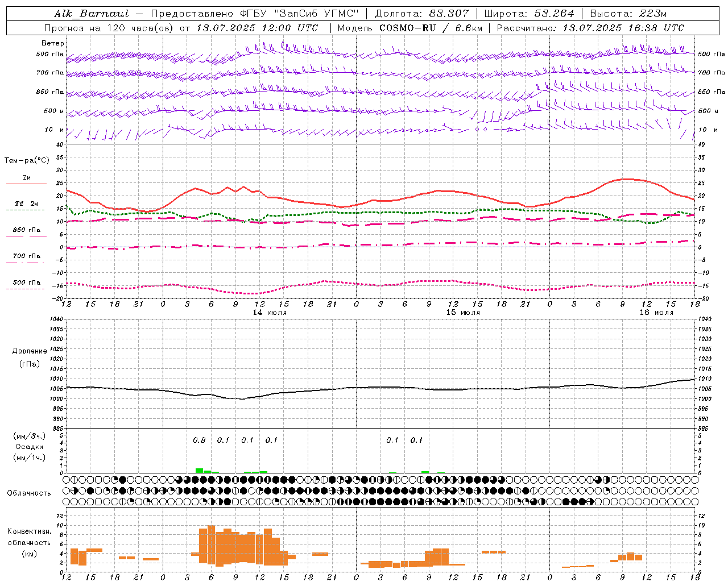This screenshot has height=582, width=728.
Task: Click the green dashed Td legend line sample
Action: tap(25, 210)
